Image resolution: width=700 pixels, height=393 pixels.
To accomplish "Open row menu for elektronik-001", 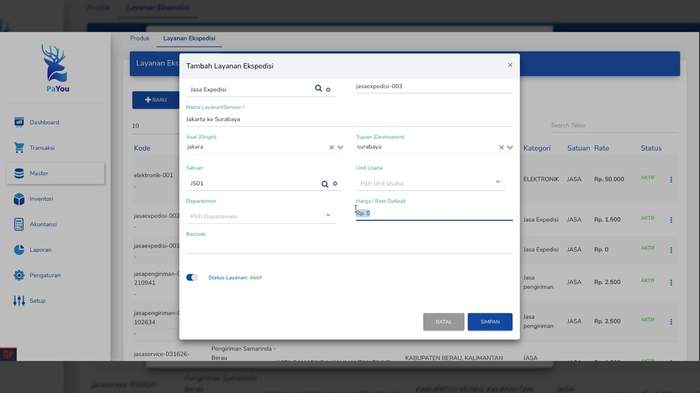I will [671, 180].
